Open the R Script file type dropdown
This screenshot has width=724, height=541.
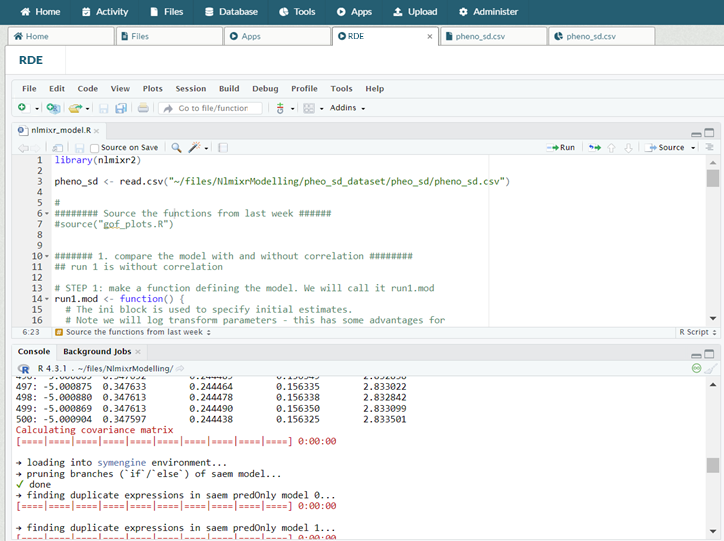(x=696, y=332)
